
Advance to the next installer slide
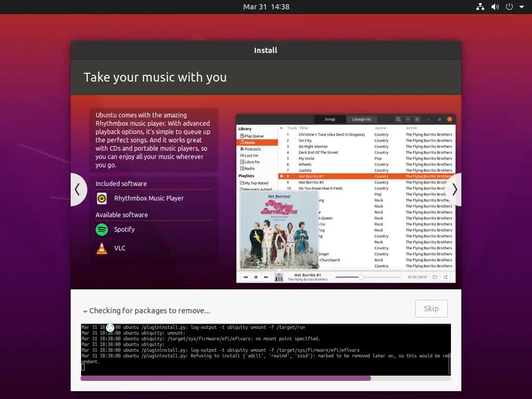tap(454, 189)
